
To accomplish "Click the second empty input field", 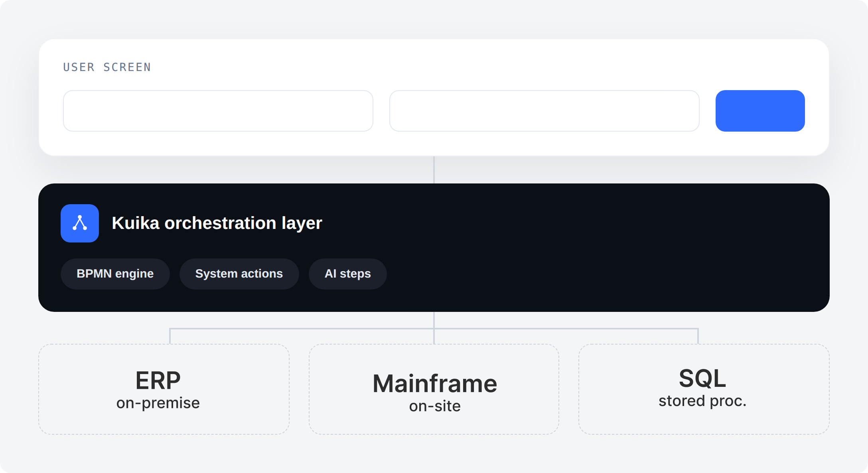I will pyautogui.click(x=544, y=111).
